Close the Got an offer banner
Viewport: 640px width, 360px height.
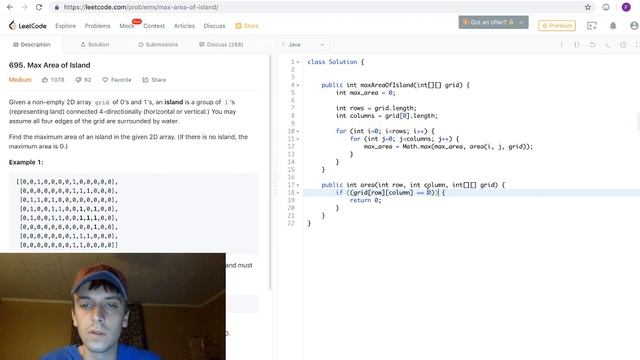(x=521, y=22)
